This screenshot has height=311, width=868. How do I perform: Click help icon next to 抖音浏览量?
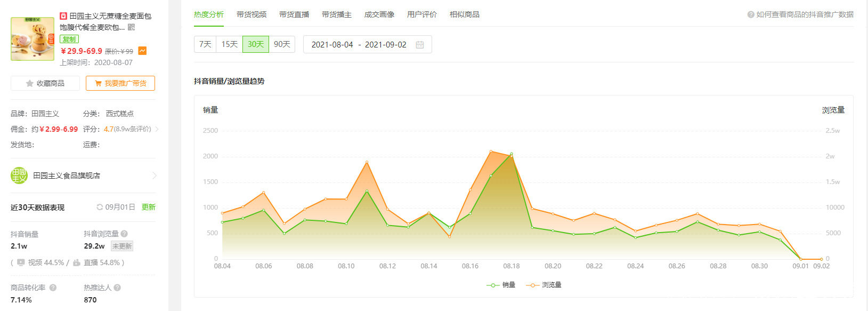124,234
